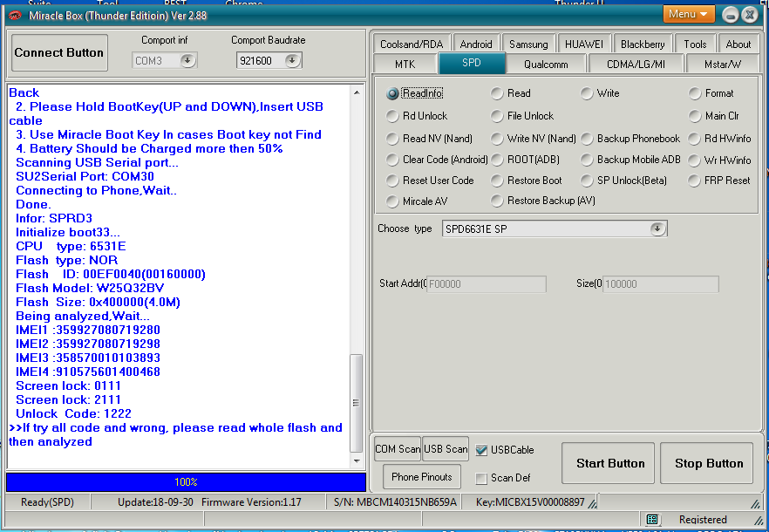Click the Miracle Box red logo icon

[15, 15]
